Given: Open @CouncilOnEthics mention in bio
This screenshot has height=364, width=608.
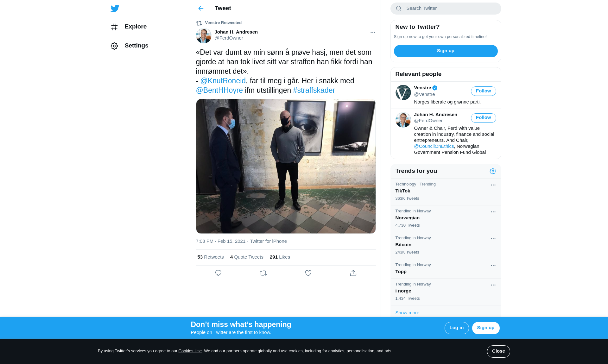Looking at the screenshot, I should pos(434,146).
